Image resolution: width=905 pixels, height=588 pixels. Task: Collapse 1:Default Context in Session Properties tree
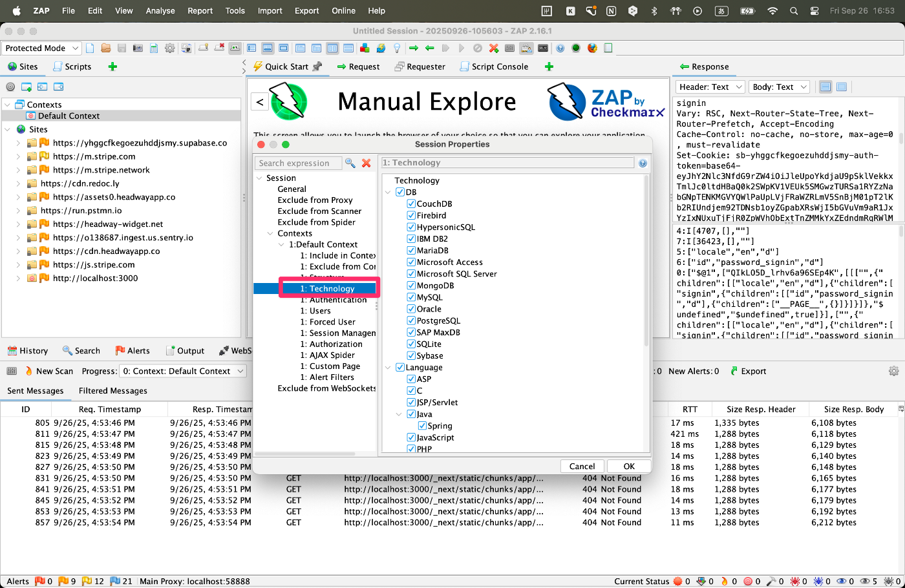[x=282, y=245]
